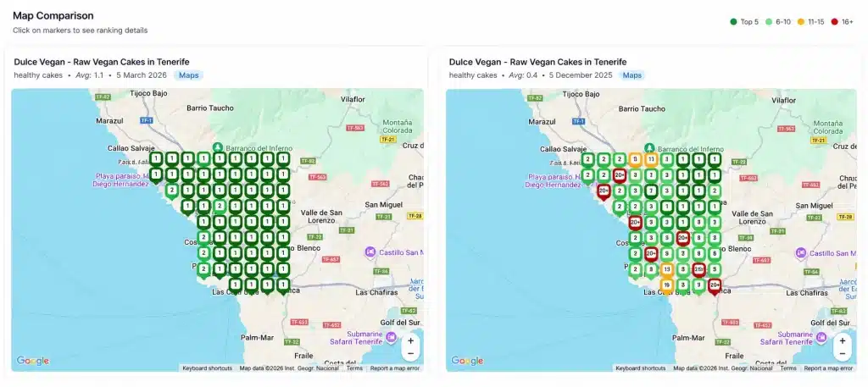
Task: Zoom out on the right map
Action: coord(842,354)
